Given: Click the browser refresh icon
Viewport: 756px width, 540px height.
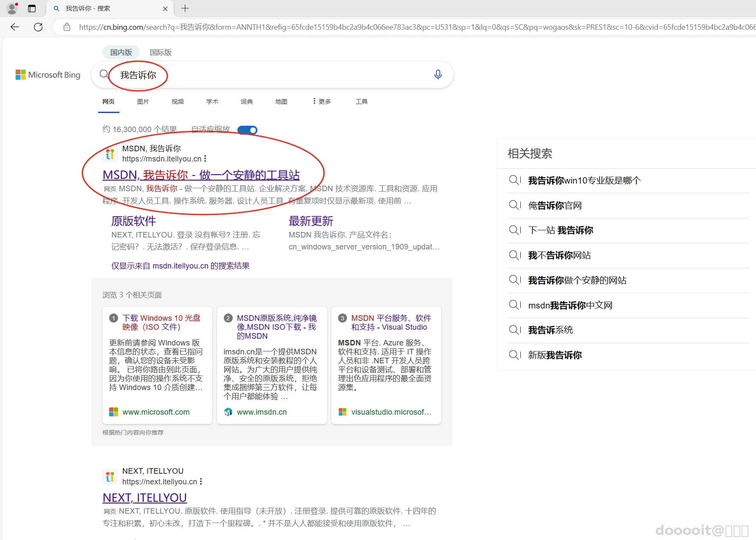Looking at the screenshot, I should [x=38, y=27].
